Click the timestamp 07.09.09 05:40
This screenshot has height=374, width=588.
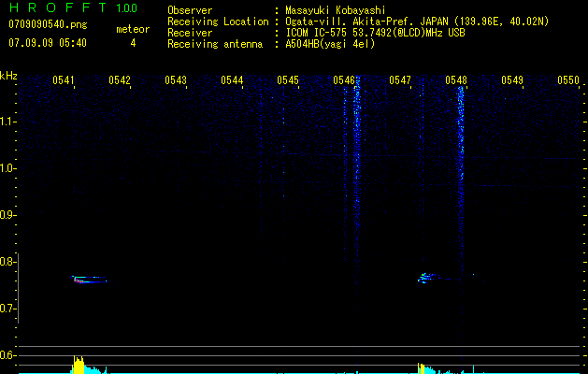click(x=48, y=43)
